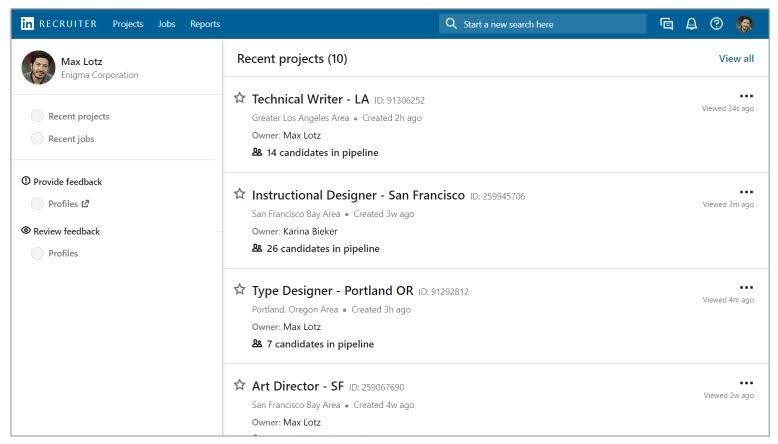Open the messages icon in header
The image size is (778, 444).
point(666,24)
